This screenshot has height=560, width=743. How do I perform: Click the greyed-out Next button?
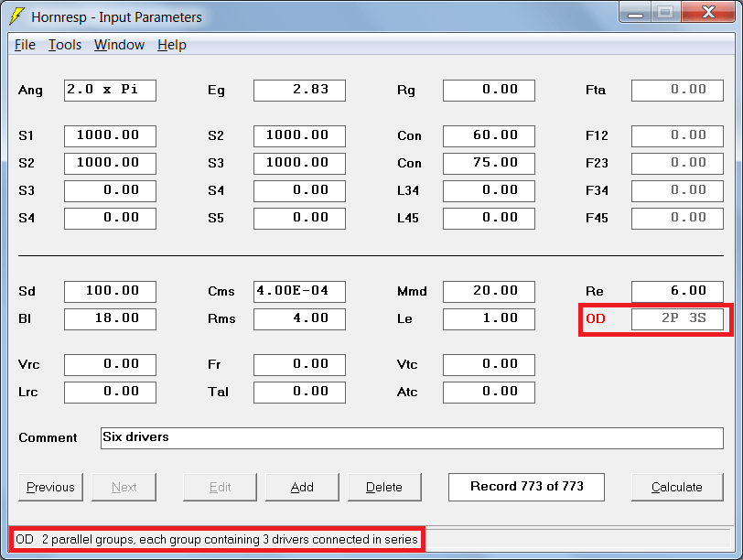tap(124, 487)
